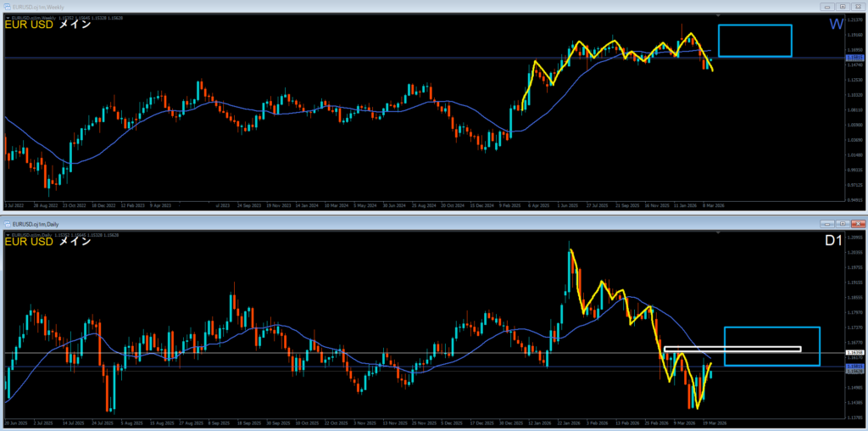
Task: Click the 19 Mar 2026 date on Daily axis
Action: click(x=715, y=423)
